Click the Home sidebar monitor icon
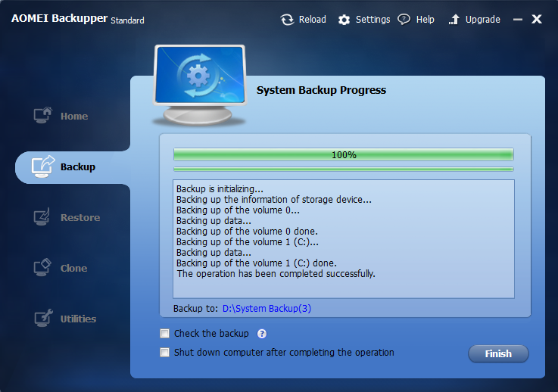The width and height of the screenshot is (558, 392). pos(42,115)
